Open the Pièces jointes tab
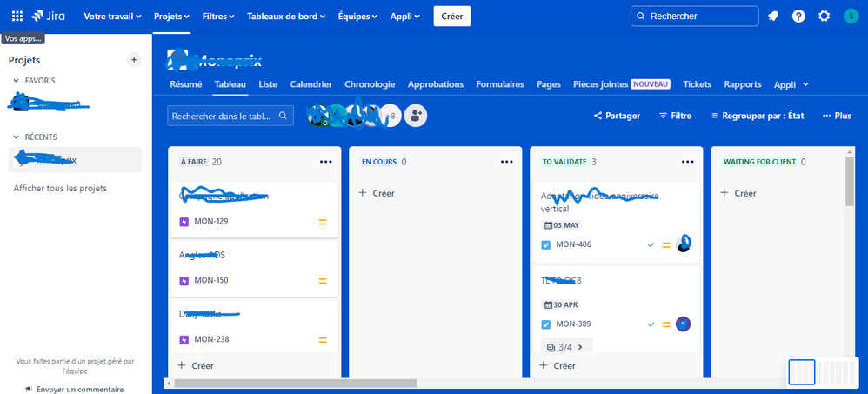Viewport: 868px width, 394px height. point(622,84)
